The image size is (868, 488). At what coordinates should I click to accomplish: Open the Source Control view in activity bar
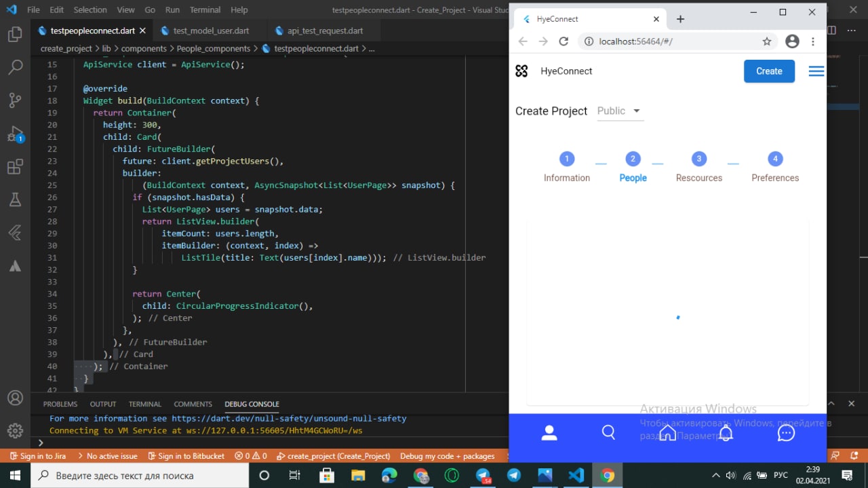tap(15, 100)
